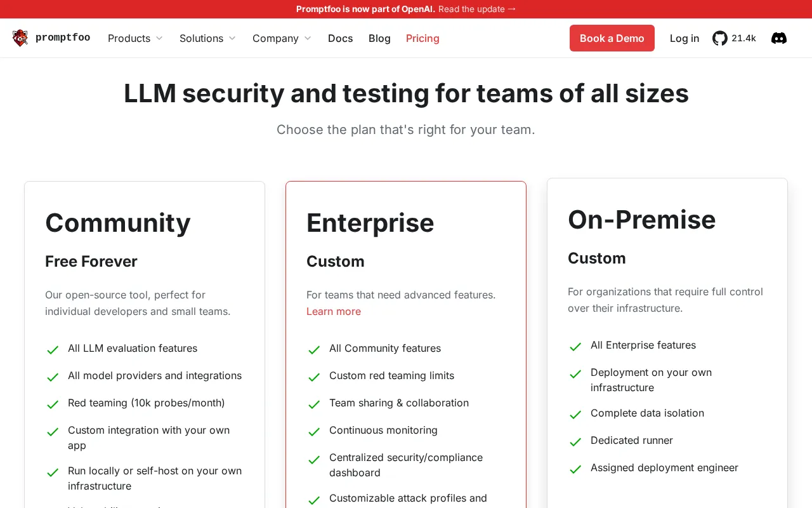Click Choose the plan subtitle text
812x508 pixels.
[x=406, y=130]
